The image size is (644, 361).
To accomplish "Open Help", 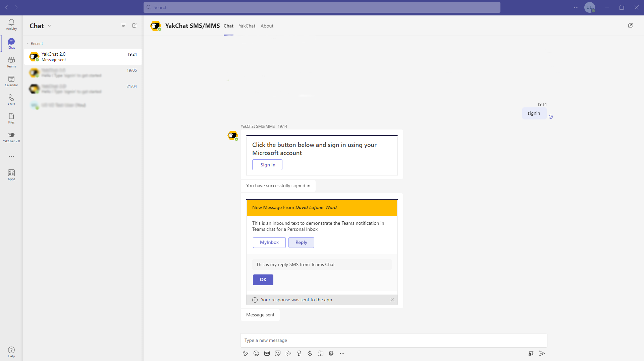I will pos(11,352).
